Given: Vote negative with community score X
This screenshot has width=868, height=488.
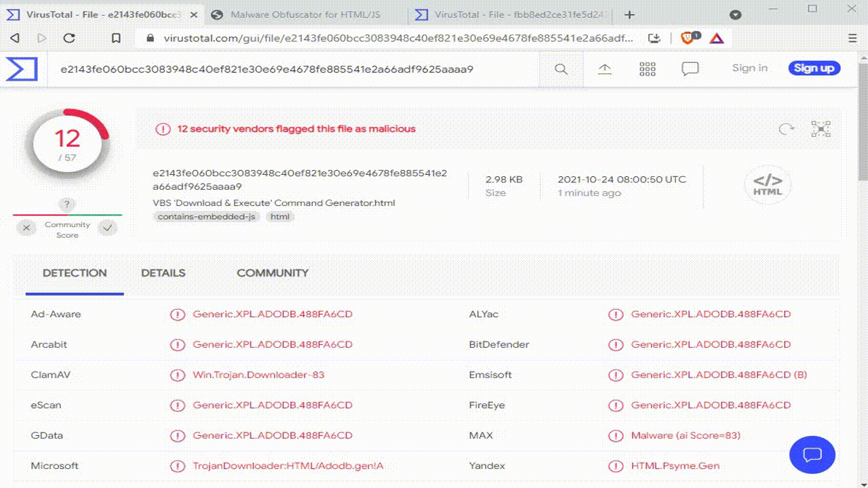Looking at the screenshot, I should 26,228.
